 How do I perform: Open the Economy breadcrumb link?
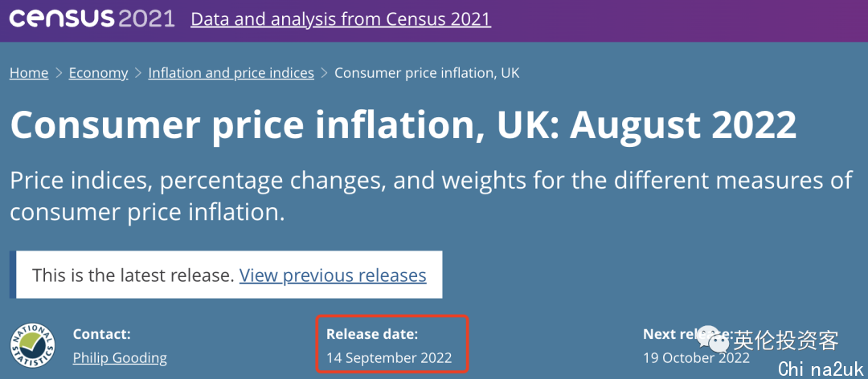(98, 73)
